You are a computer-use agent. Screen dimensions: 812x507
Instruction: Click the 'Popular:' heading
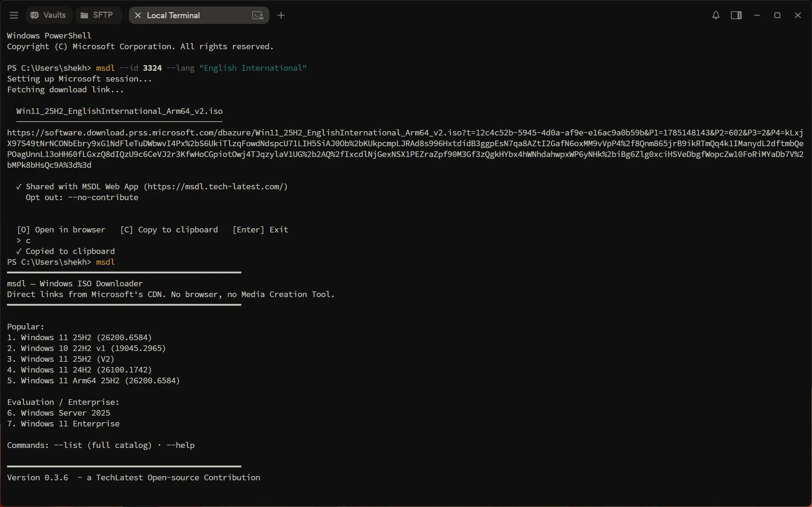click(x=26, y=327)
